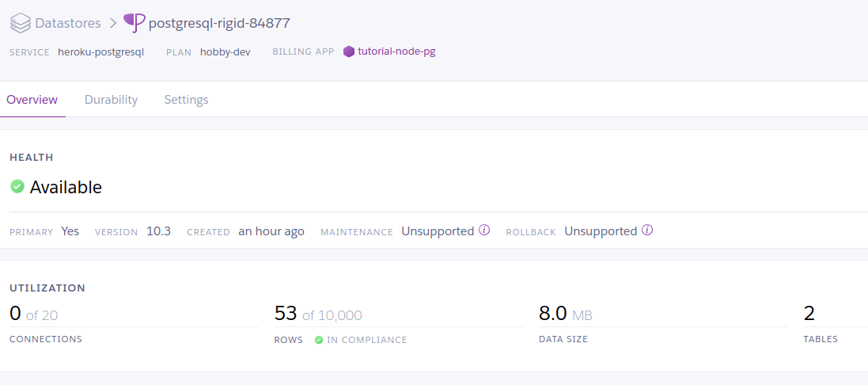Click the 0 of 20 connections value

[x=34, y=314]
